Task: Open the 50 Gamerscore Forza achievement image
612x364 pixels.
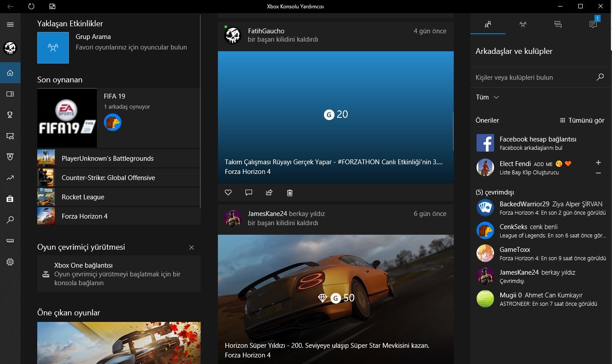Action: pos(336,299)
